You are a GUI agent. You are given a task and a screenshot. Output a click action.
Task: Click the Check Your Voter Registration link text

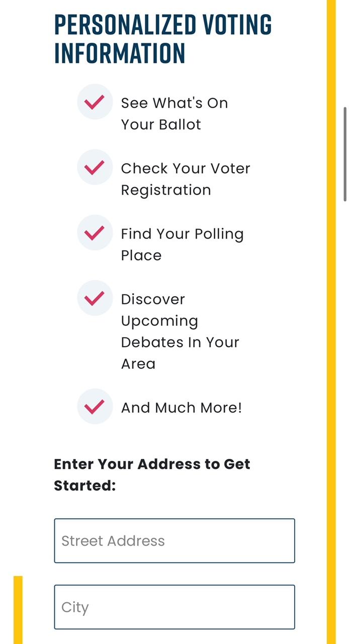tap(185, 179)
